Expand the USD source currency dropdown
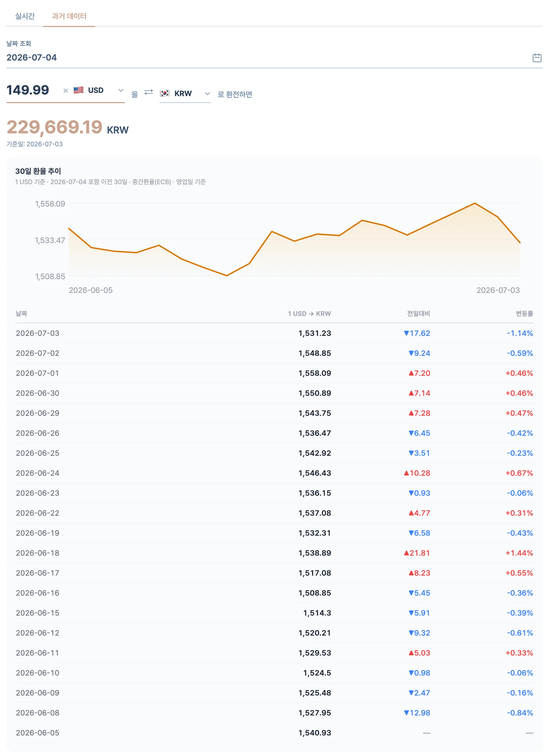This screenshot has height=756, width=549. coord(121,90)
